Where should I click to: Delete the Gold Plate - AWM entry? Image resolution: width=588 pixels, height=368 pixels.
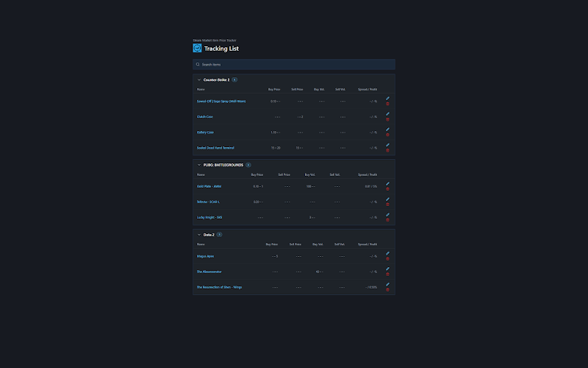click(x=387, y=189)
